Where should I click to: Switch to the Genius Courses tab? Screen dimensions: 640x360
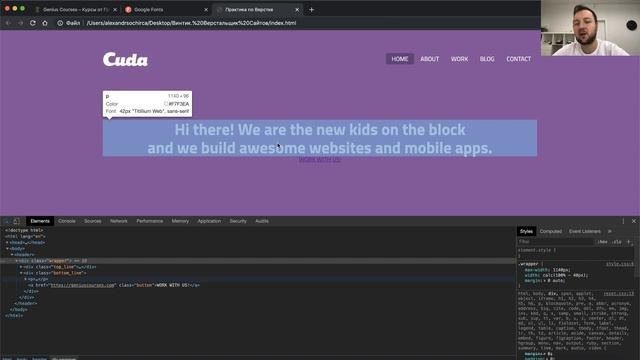[75, 9]
